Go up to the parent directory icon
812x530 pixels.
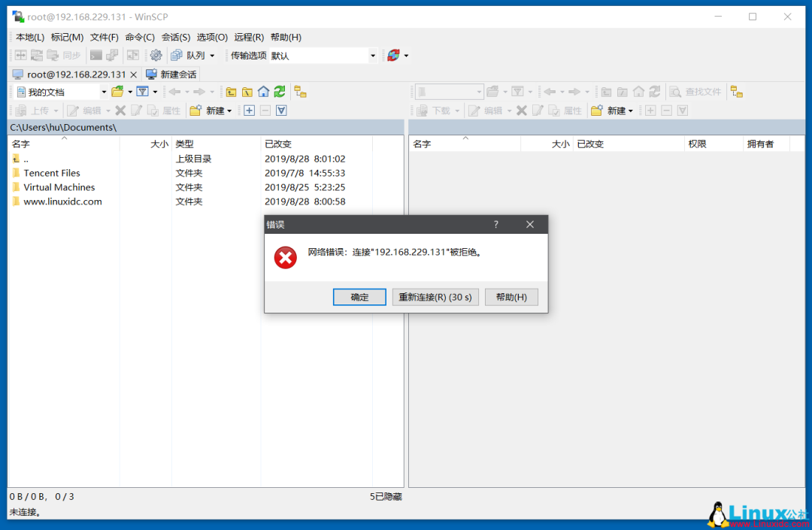pyautogui.click(x=231, y=91)
